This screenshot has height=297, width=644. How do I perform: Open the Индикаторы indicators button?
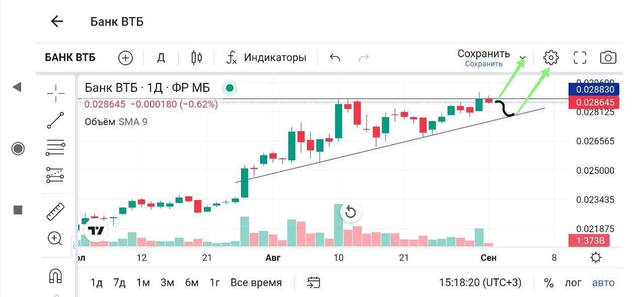[x=267, y=58]
